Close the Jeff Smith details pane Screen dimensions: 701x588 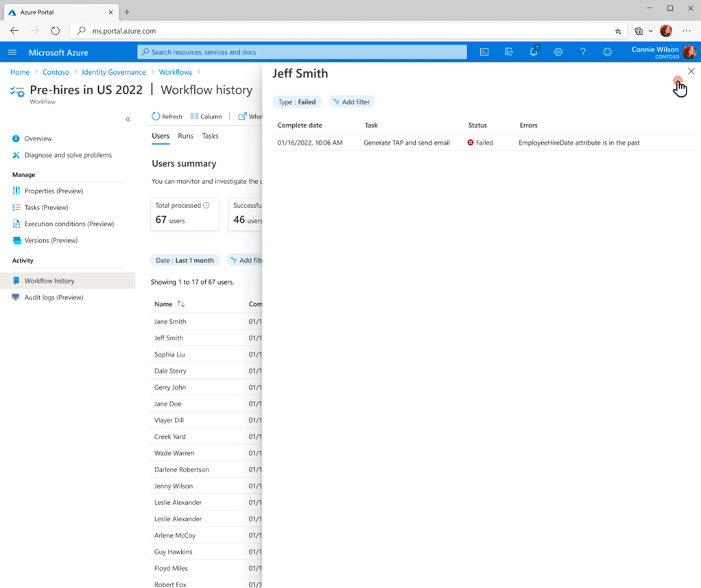tap(691, 71)
